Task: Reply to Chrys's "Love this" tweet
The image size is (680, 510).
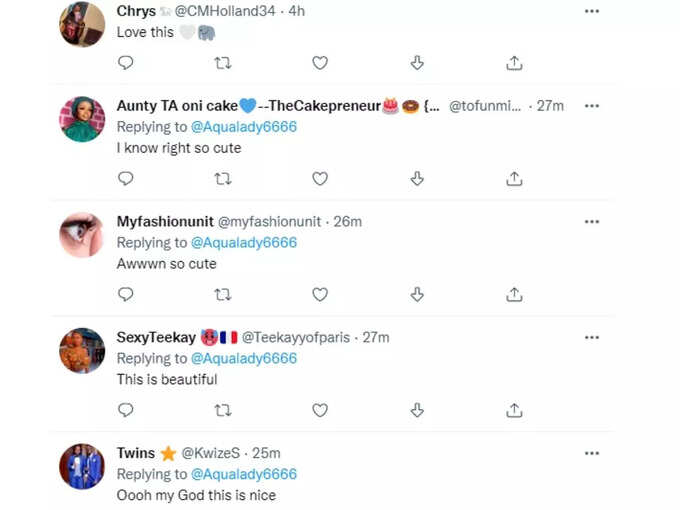Action: 126,63
